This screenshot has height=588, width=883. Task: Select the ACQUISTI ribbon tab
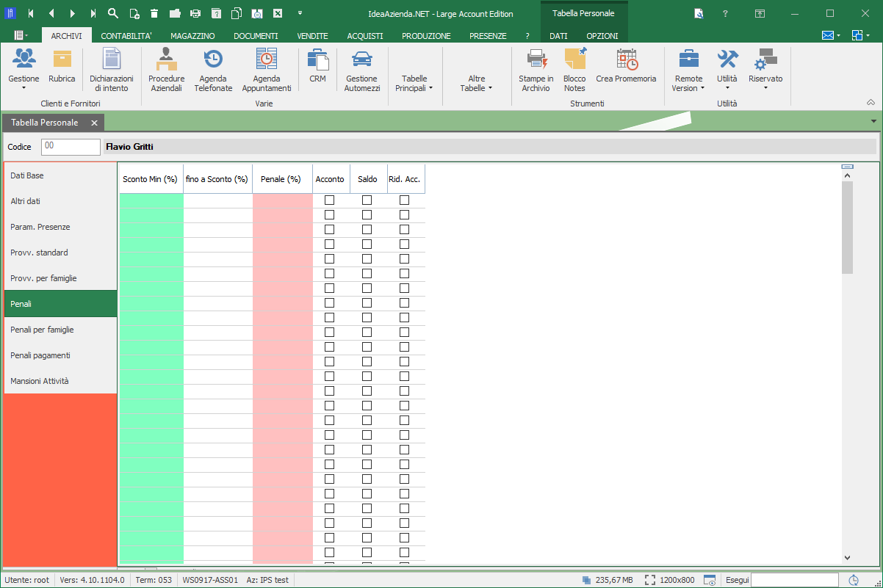click(x=365, y=36)
